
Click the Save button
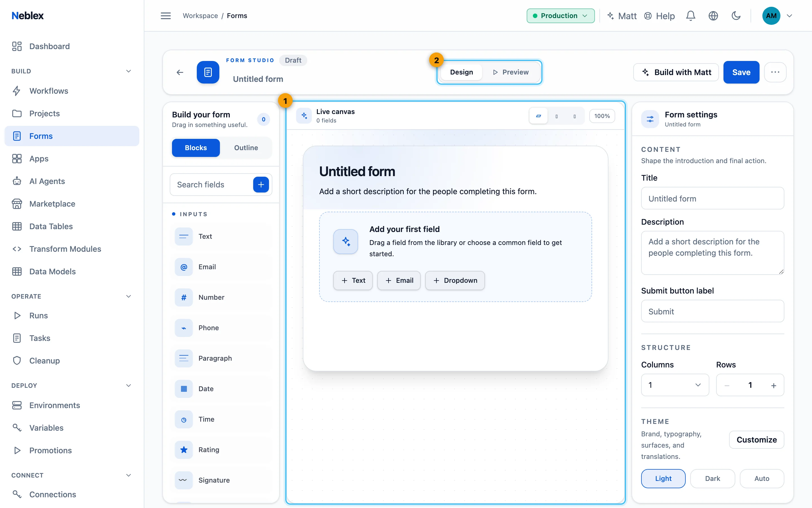point(741,72)
